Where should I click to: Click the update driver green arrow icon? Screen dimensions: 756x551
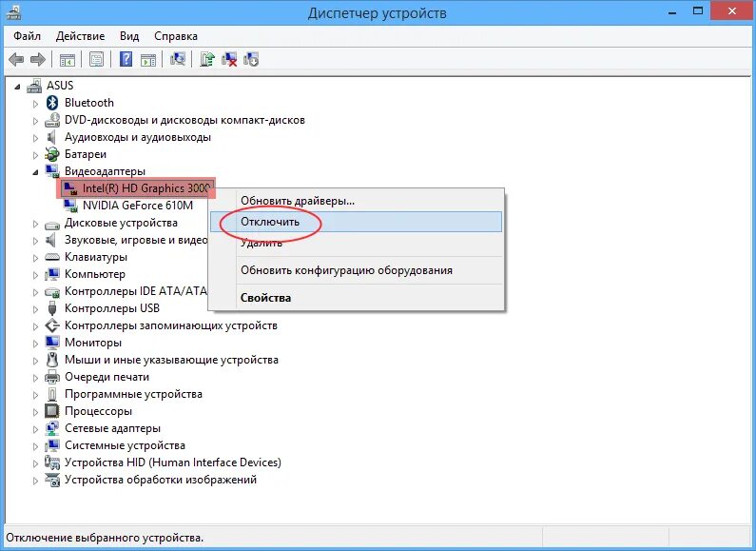pyautogui.click(x=207, y=59)
